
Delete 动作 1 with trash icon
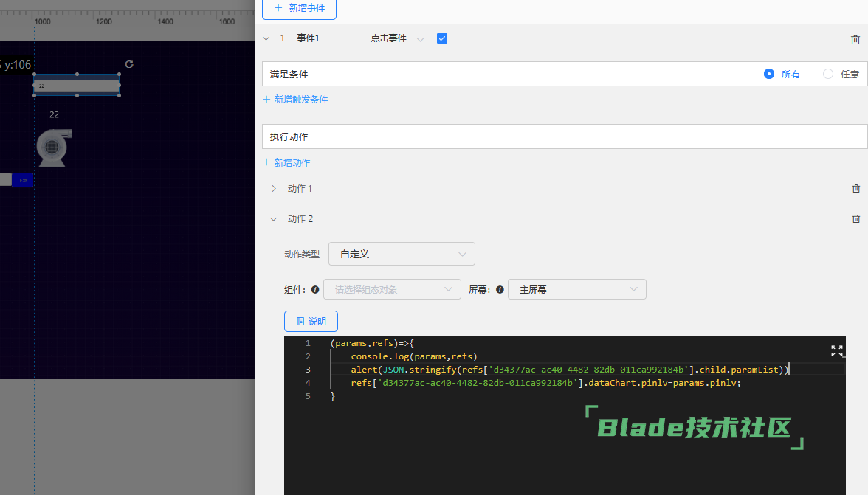point(856,189)
